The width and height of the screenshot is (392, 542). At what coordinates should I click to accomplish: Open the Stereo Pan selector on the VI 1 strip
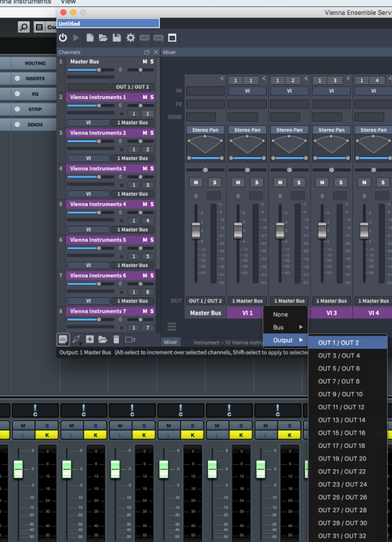pos(247,130)
